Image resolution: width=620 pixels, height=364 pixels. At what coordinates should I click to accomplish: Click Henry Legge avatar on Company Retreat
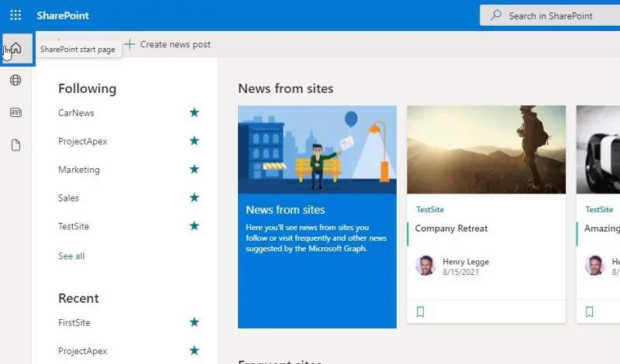click(425, 265)
